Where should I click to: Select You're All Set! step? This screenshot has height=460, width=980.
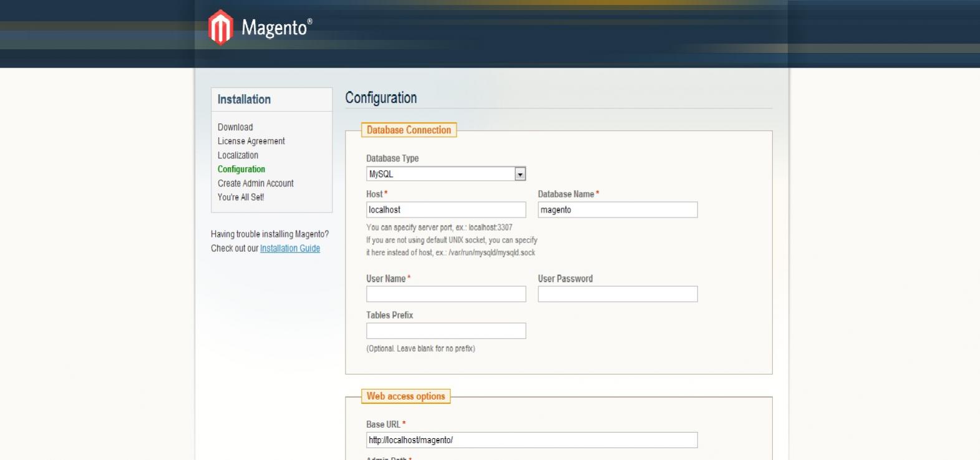tap(241, 197)
